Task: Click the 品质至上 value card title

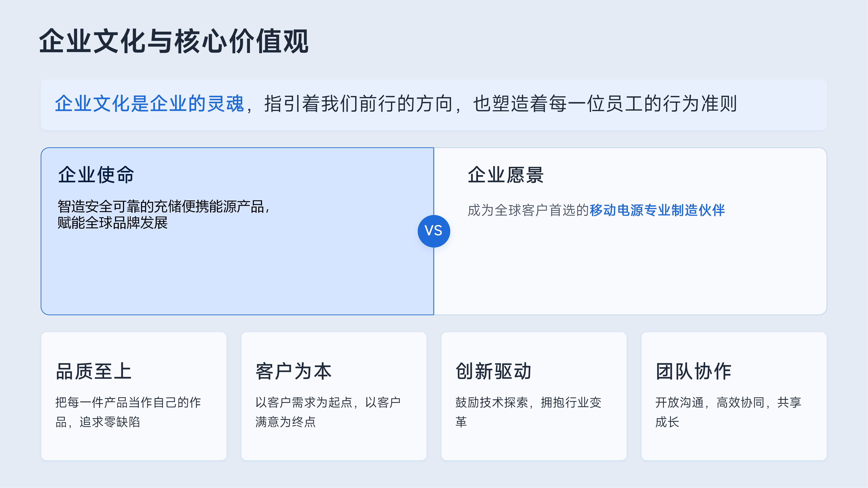Action: pyautogui.click(x=94, y=371)
